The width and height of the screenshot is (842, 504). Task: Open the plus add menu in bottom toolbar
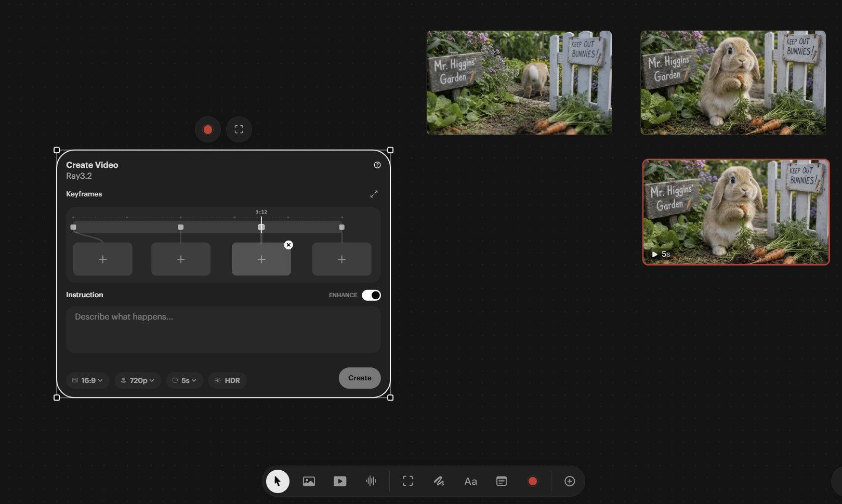point(570,481)
